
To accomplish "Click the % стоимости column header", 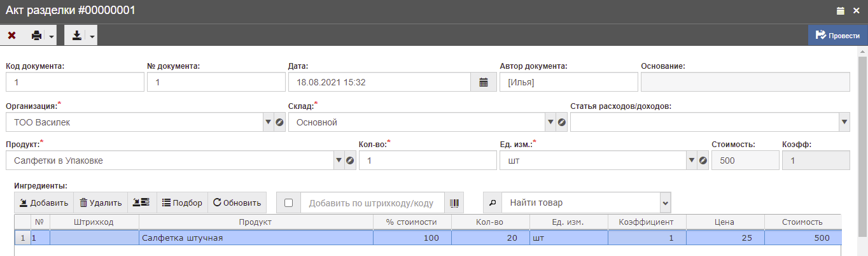I will coord(412,222).
